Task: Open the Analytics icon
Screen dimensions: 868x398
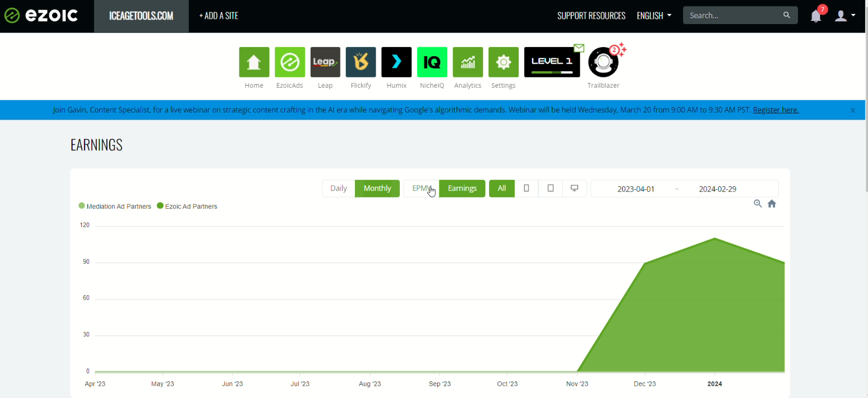Action: pyautogui.click(x=468, y=62)
